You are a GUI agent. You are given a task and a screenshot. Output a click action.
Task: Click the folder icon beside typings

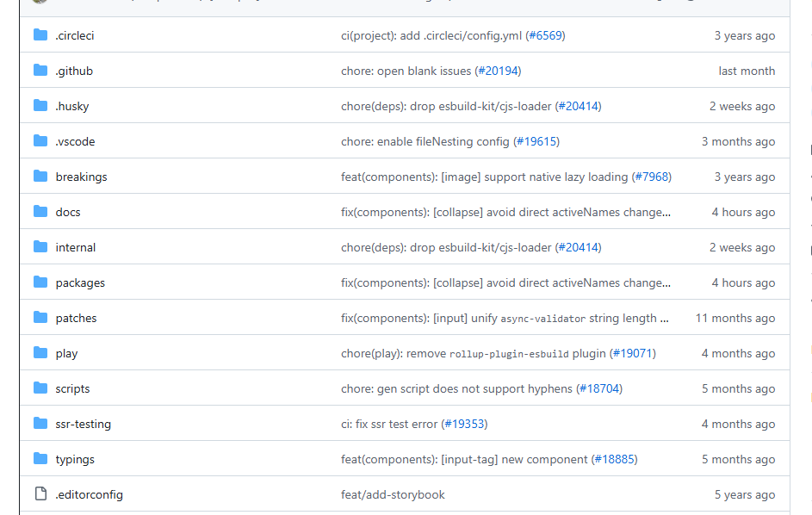pyautogui.click(x=40, y=459)
